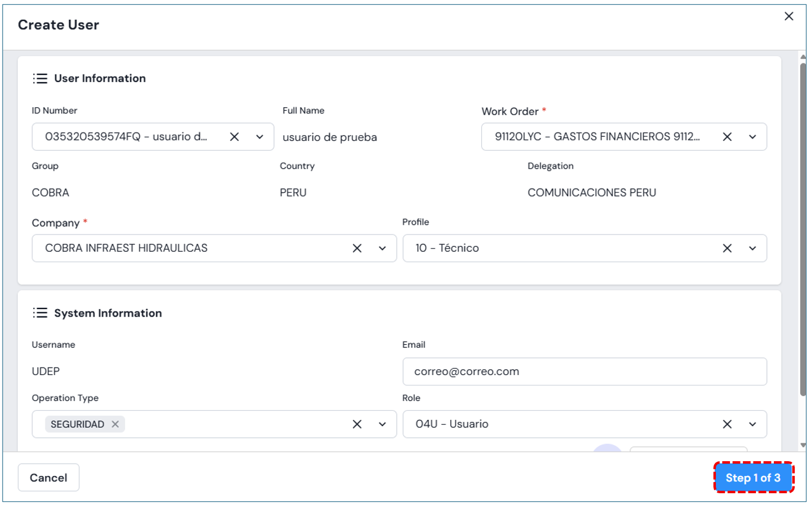
Task: Proceed with the Step 1 of 3 button
Action: (753, 478)
